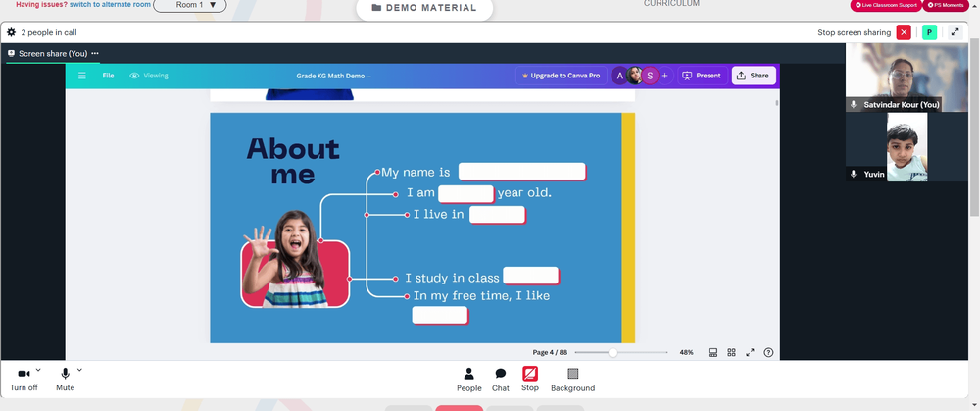This screenshot has height=411, width=980.
Task: Click PS Moments button
Action: tap(945, 5)
